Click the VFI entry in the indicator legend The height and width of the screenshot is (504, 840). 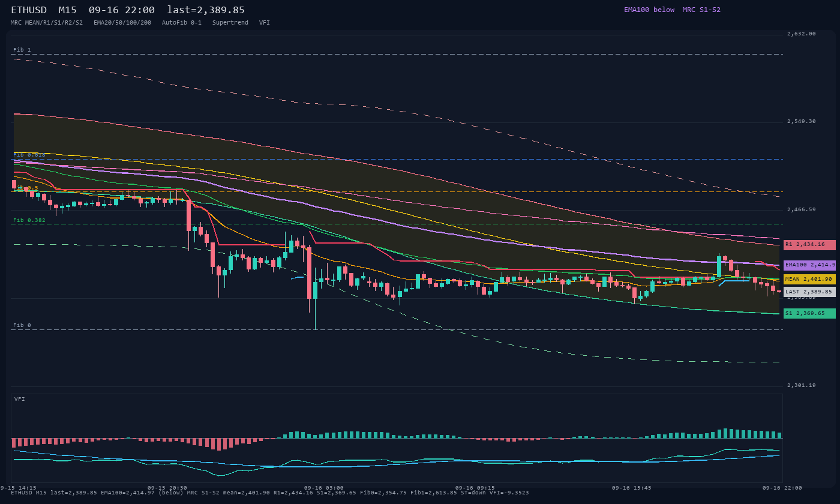tap(265, 23)
